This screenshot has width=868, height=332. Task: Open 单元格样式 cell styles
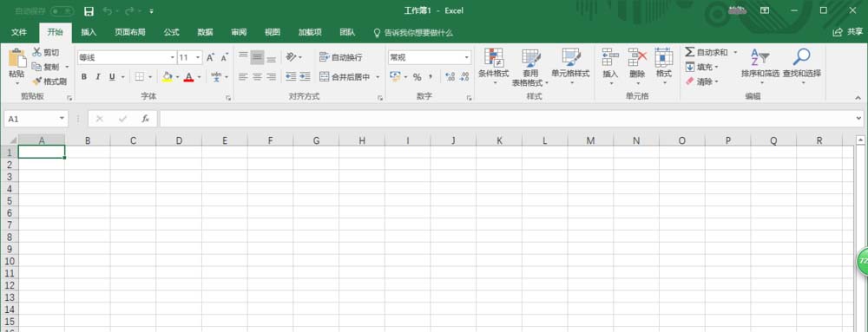tap(570, 67)
